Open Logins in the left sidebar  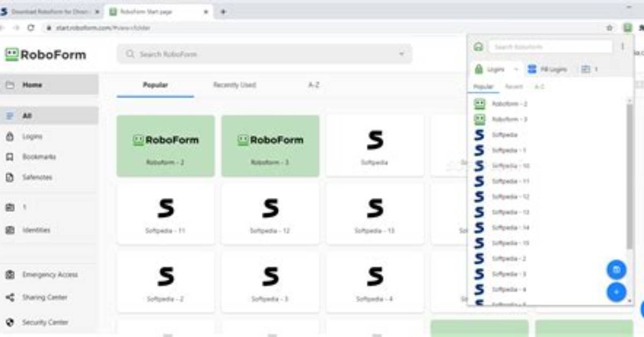click(49, 136)
